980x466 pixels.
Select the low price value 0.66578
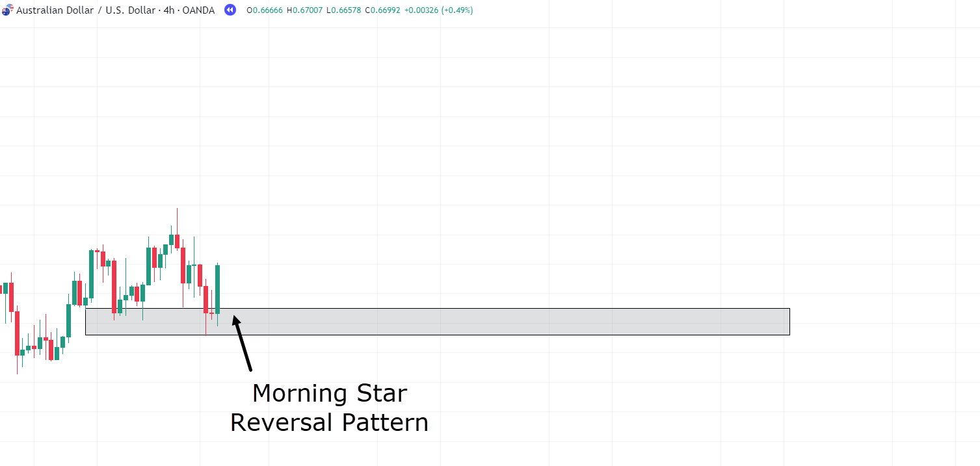(345, 10)
